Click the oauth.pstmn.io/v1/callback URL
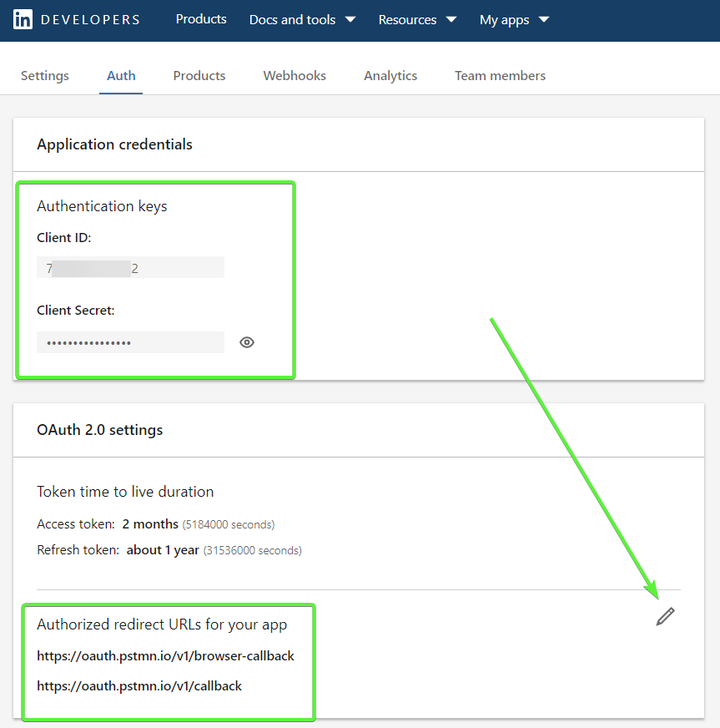 [139, 685]
